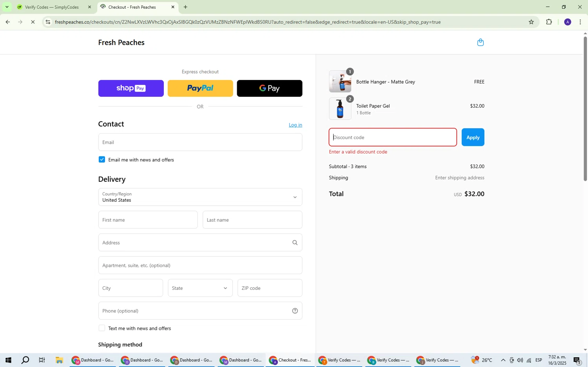Open the Windows Start menu
The height and width of the screenshot is (367, 588).
pos(8,360)
